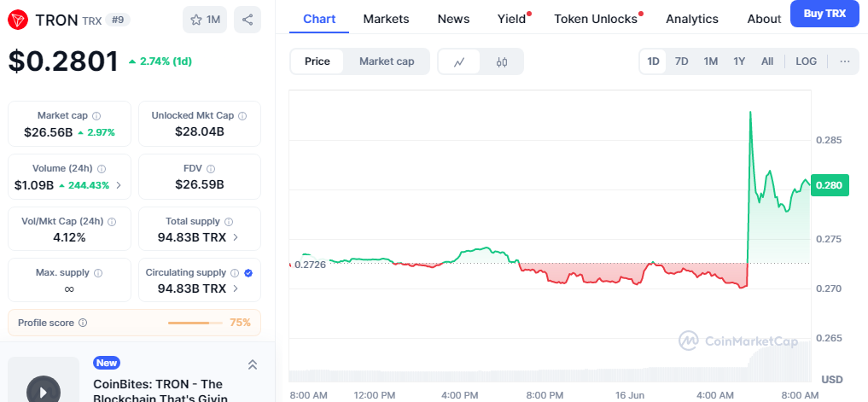
Task: Click the share icon button
Action: tap(248, 20)
